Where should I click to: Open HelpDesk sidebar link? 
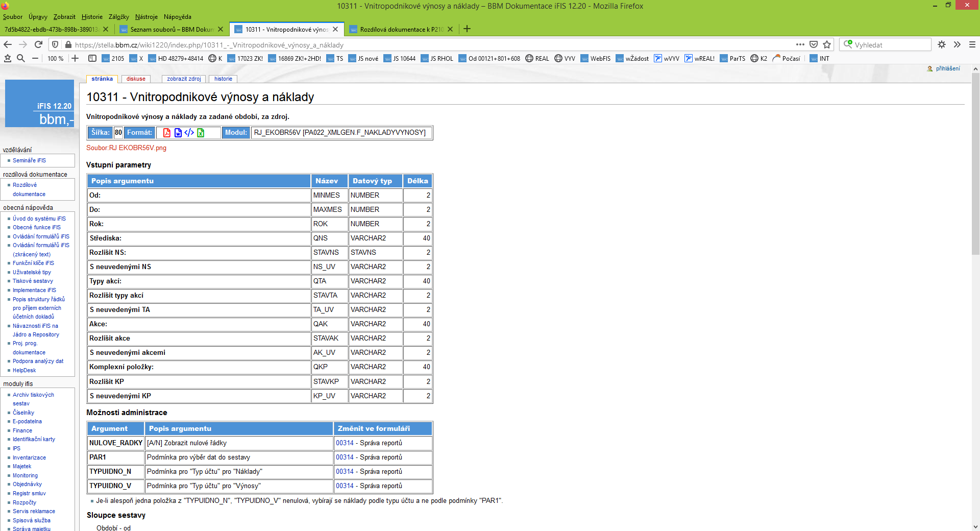click(24, 370)
